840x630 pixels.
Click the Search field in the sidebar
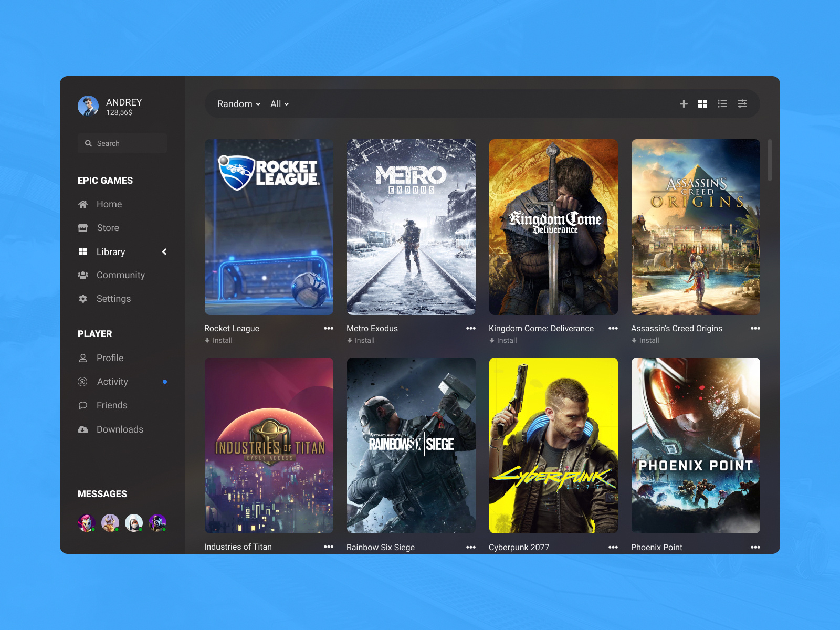(122, 143)
